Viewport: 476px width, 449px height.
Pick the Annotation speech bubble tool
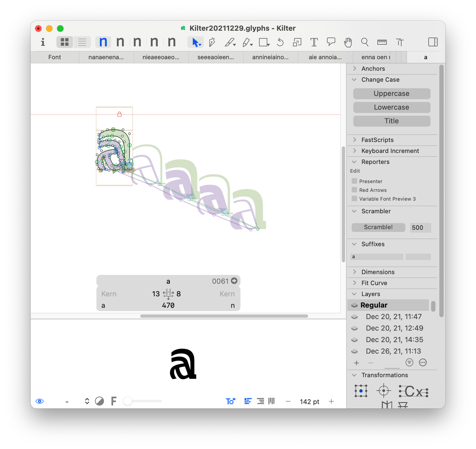click(x=331, y=42)
